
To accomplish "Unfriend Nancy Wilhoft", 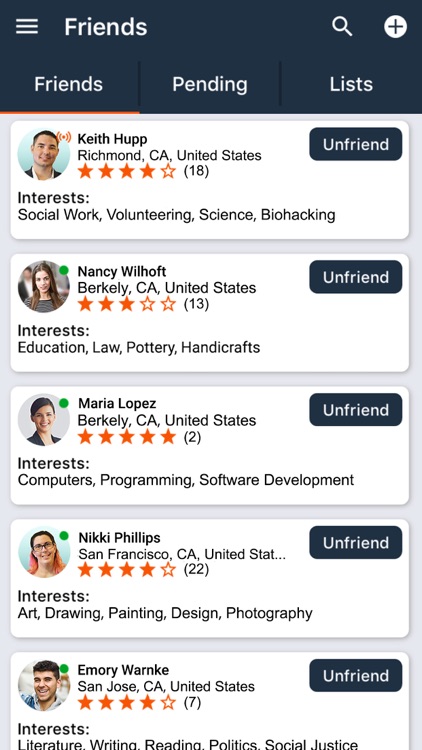I will [x=355, y=277].
